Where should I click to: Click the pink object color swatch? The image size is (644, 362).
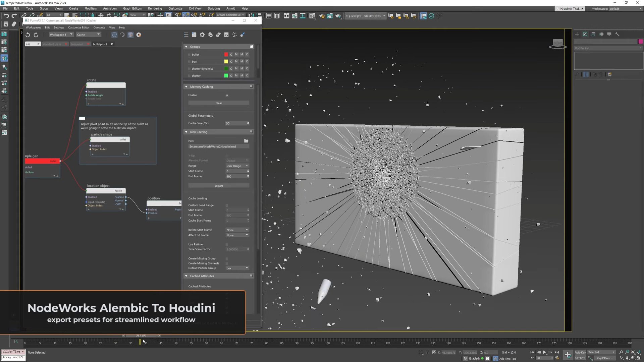pyautogui.click(x=641, y=41)
